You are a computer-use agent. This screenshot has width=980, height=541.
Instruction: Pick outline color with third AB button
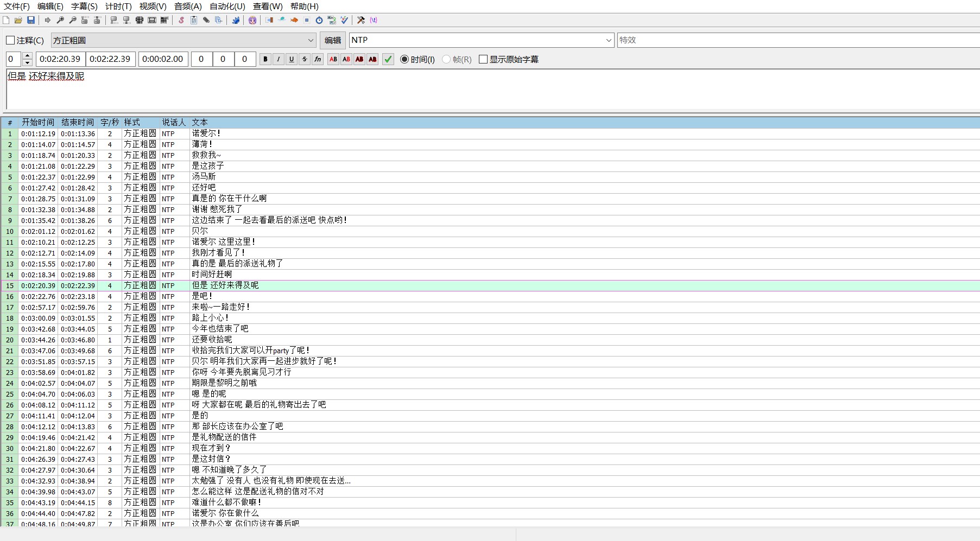pos(359,59)
